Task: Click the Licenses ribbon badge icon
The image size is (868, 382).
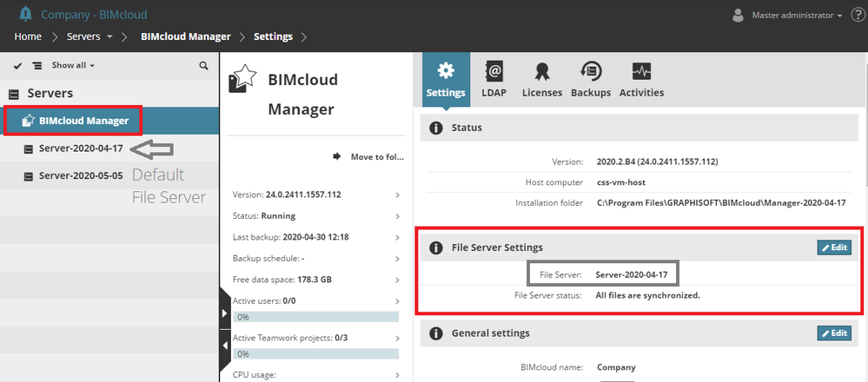Action: point(542,72)
